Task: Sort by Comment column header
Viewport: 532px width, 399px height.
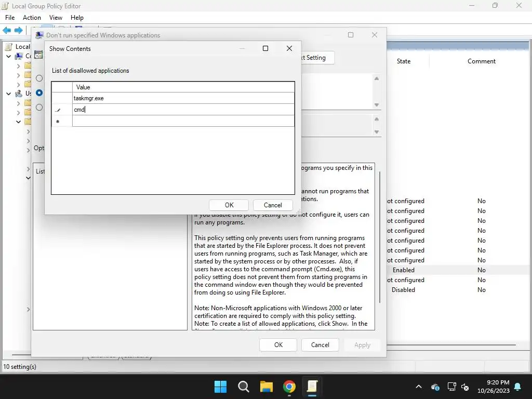Action: pyautogui.click(x=481, y=61)
